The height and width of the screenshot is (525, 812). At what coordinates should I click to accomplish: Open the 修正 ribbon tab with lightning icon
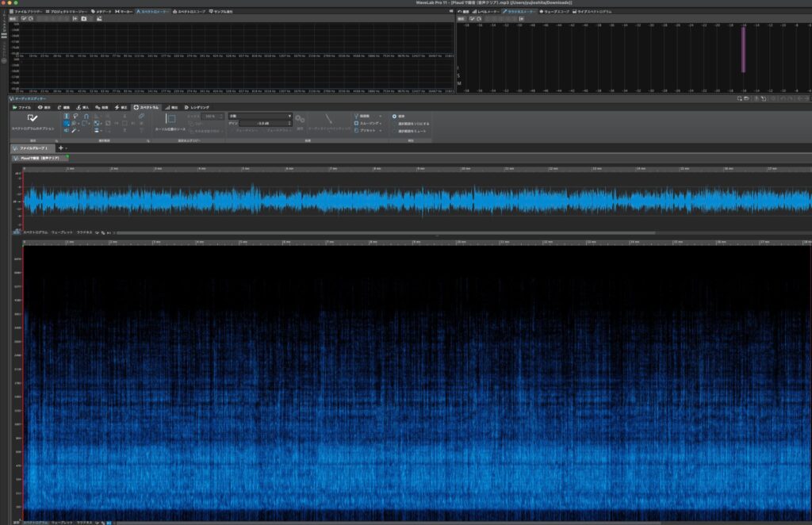[121, 108]
